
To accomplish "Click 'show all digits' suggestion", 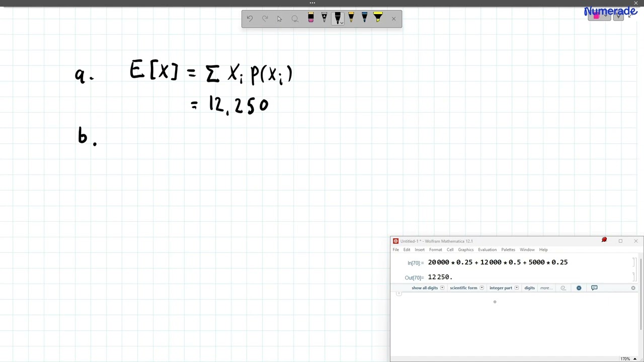I will tap(425, 288).
